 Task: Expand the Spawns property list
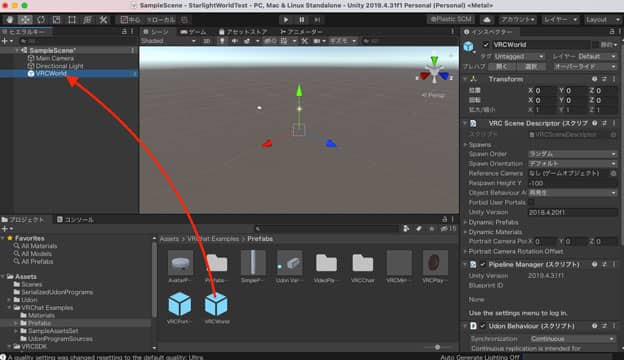coord(465,145)
